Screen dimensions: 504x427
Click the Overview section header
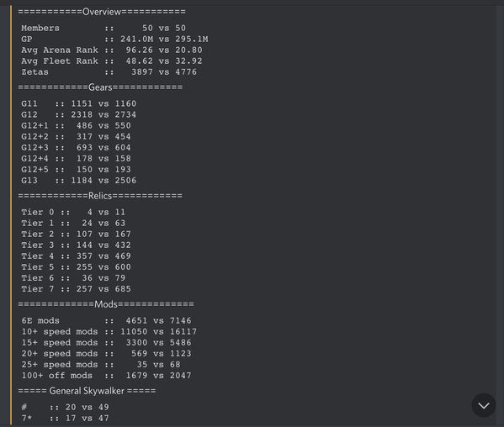(x=102, y=12)
